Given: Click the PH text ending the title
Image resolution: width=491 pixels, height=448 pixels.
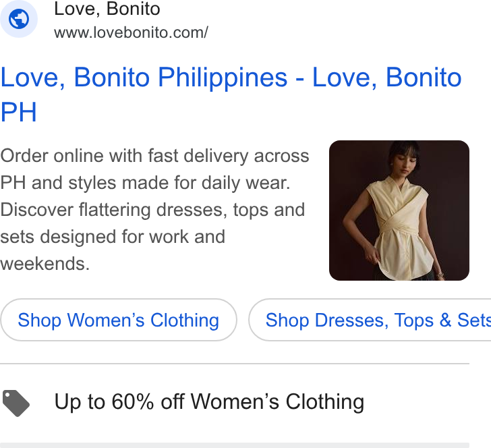Looking at the screenshot, I should point(18,112).
